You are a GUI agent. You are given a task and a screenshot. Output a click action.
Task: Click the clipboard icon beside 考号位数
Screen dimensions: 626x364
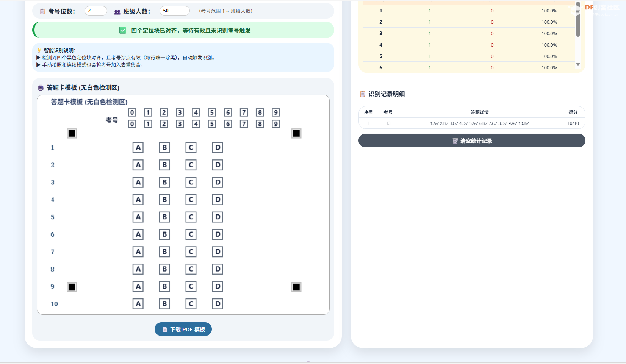point(42,11)
